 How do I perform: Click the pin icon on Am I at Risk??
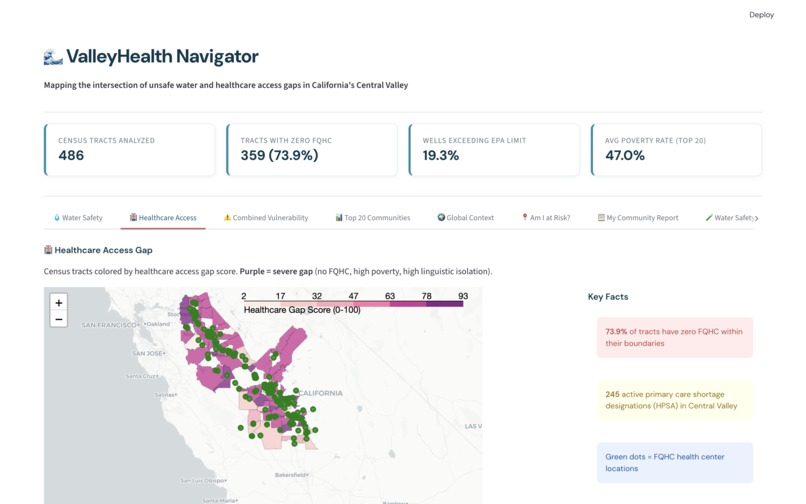coord(524,218)
